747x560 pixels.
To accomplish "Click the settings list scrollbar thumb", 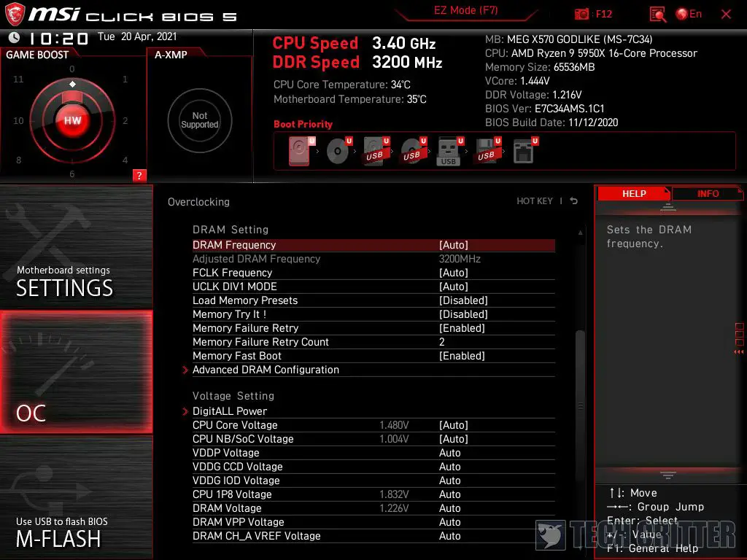I will pyautogui.click(x=580, y=405).
